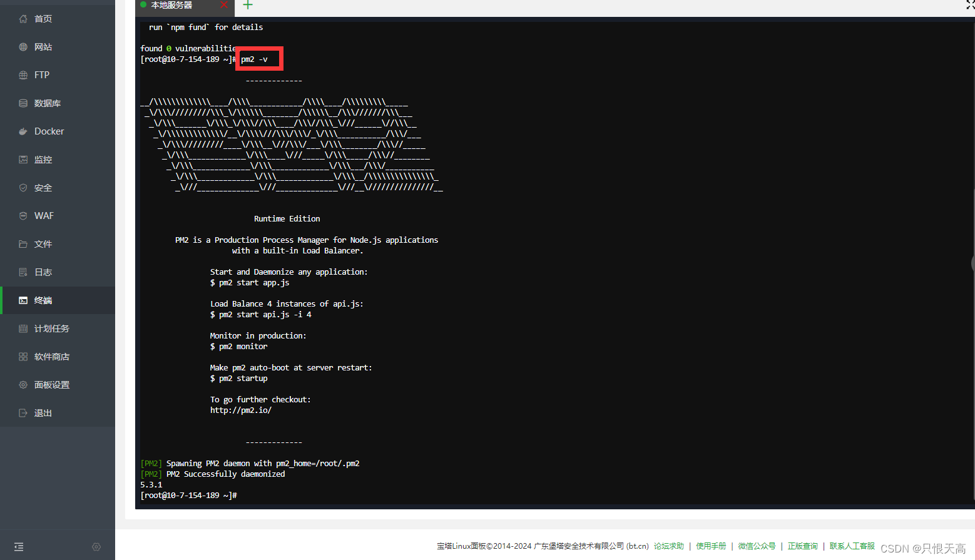Open the 微信公众号 footer link
Image resolution: width=975 pixels, height=560 pixels.
pyautogui.click(x=757, y=546)
